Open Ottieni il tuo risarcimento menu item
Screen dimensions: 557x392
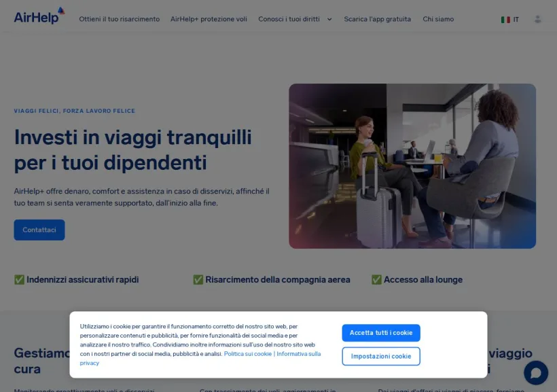(x=120, y=19)
